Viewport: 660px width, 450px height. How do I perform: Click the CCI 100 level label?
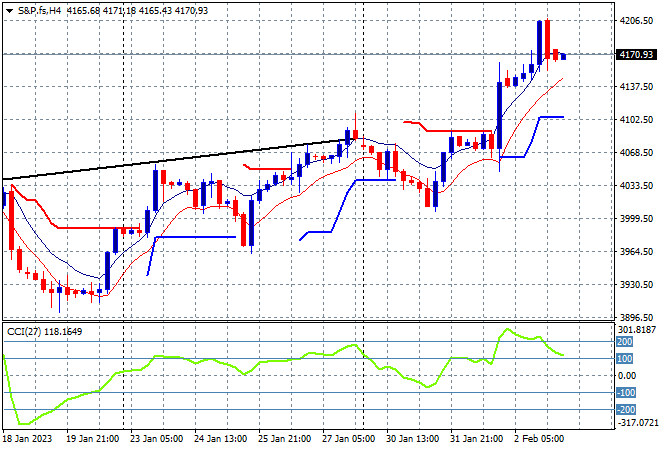(x=624, y=359)
